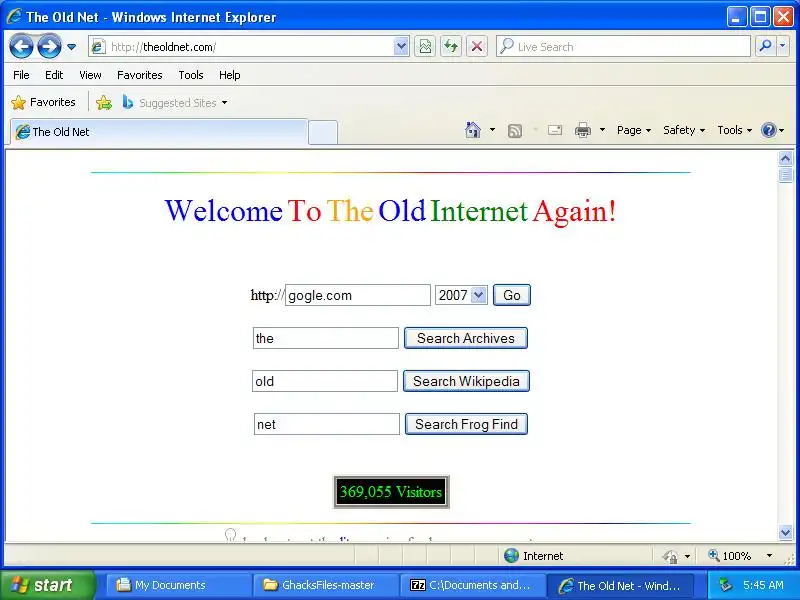Open the Tools menu in menu bar
800x600 pixels.
[x=191, y=75]
